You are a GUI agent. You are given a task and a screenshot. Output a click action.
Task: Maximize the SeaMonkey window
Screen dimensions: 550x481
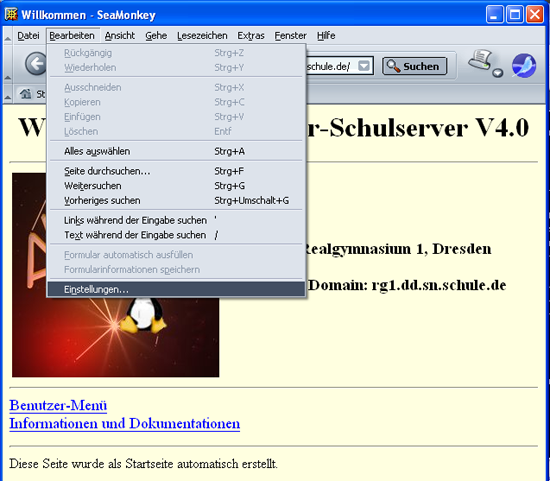point(515,15)
